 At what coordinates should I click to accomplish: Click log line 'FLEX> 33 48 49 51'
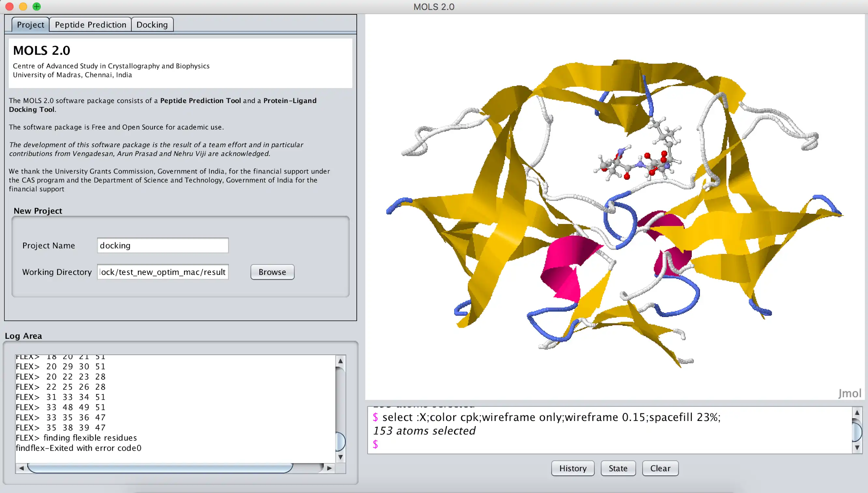tap(61, 407)
